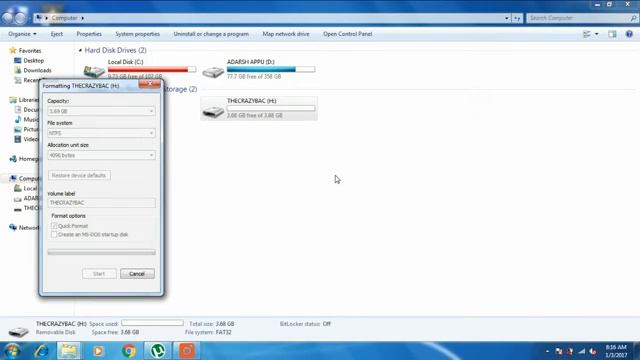Image resolution: width=640 pixels, height=360 pixels.
Task: Click the taskbar clock showing 8:16 AM
Action: point(616,351)
